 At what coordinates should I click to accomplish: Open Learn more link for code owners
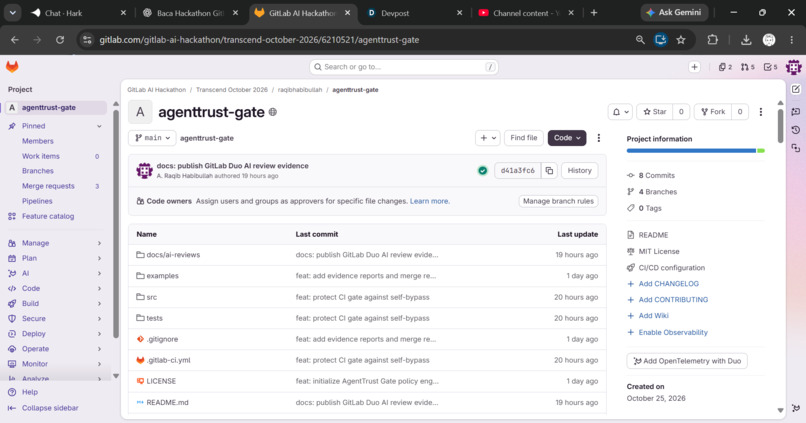(430, 201)
